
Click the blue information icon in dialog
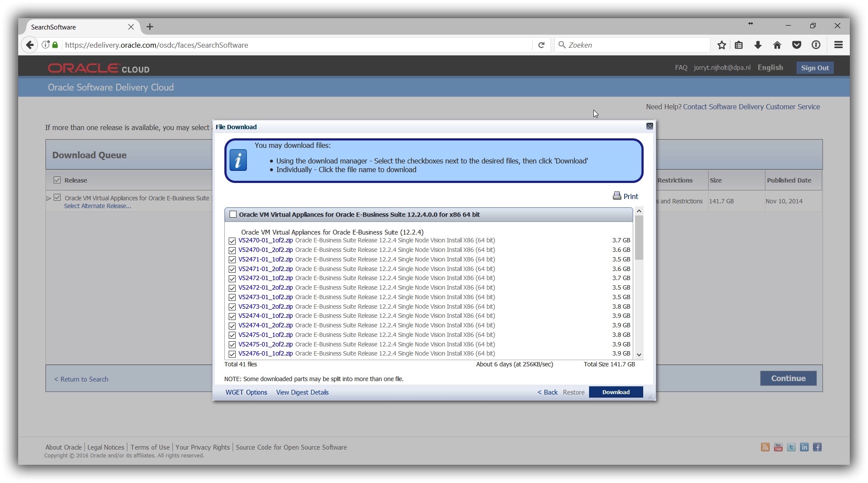(x=238, y=160)
